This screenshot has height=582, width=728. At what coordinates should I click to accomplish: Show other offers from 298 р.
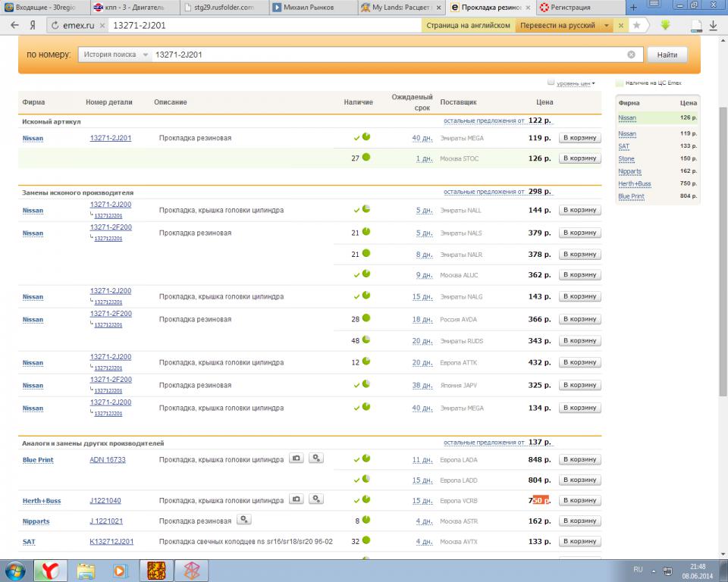click(497, 192)
